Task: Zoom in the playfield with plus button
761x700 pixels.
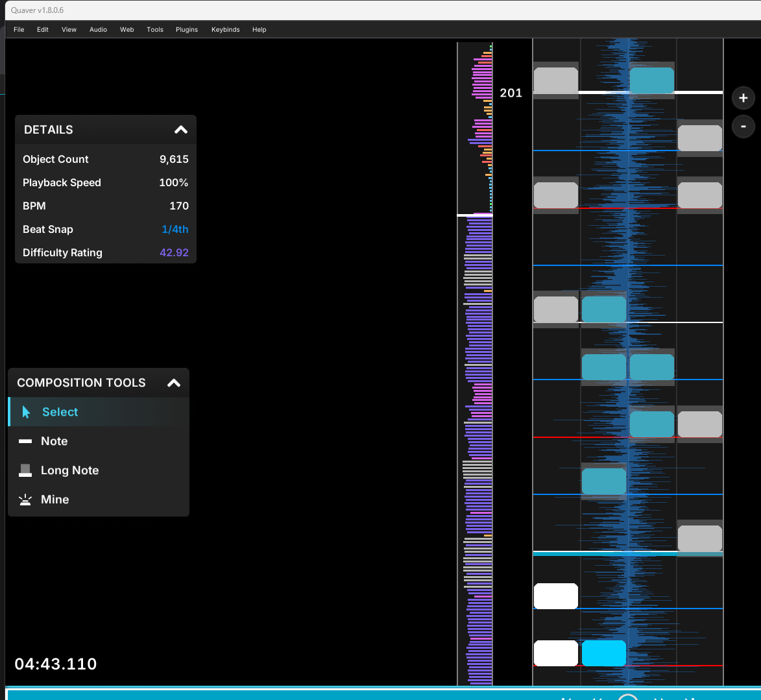Action: [743, 98]
